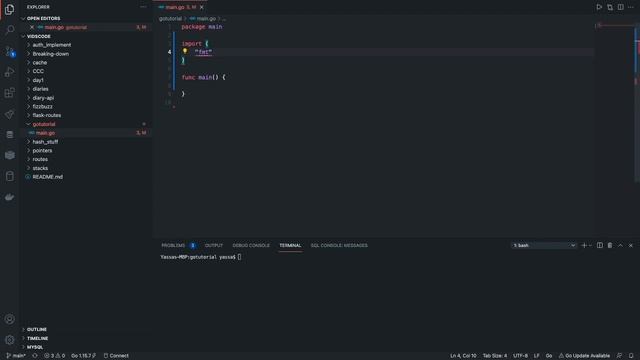640x360 pixels.
Task: Switch to SQL Console: Messages tab
Action: point(339,245)
